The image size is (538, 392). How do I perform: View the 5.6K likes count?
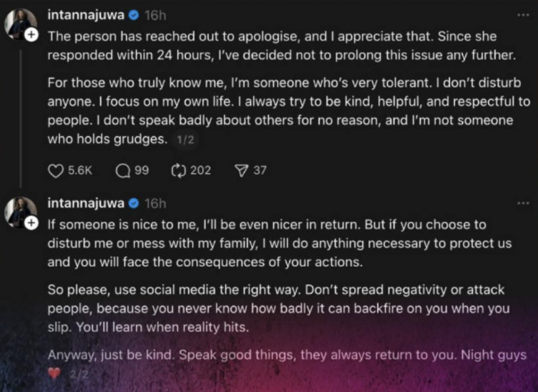(x=80, y=170)
